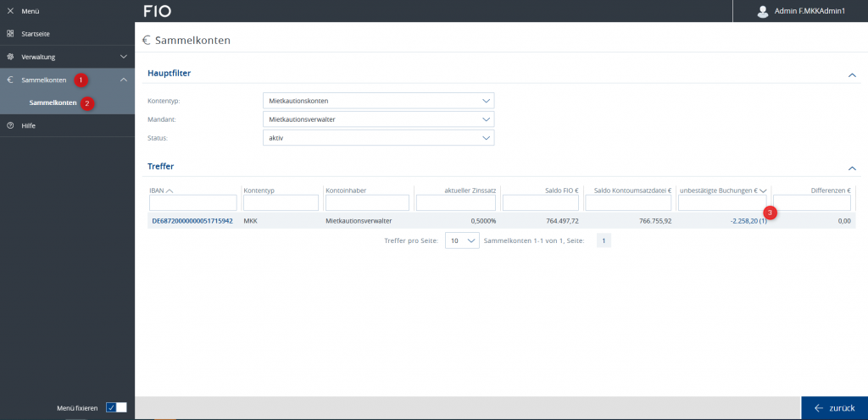Toggle the Menü fixieren switch

point(116,407)
